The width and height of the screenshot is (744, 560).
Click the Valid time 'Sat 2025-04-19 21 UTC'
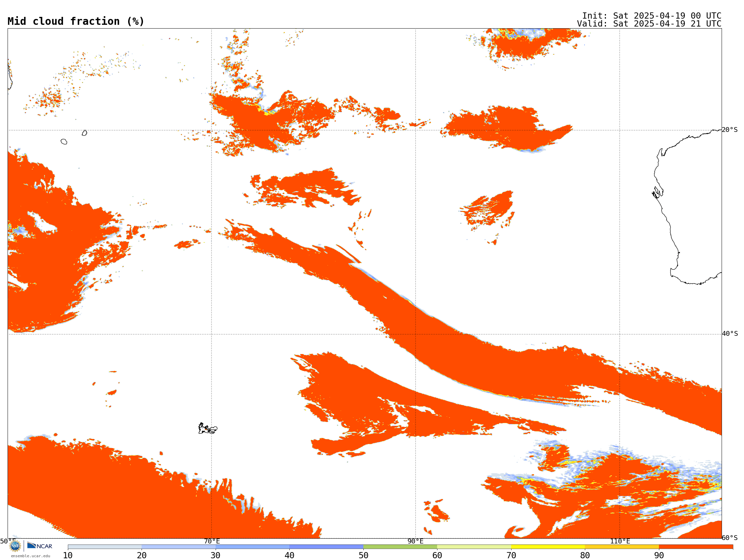[667, 24]
